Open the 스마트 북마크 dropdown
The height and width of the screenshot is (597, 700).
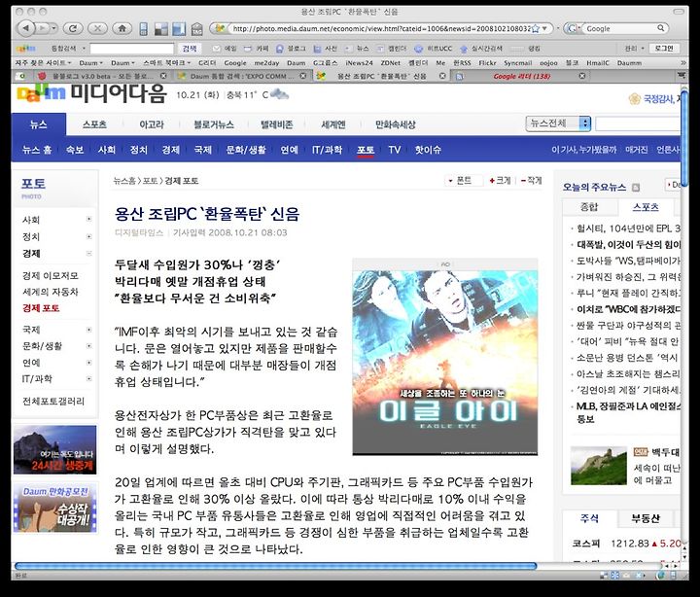click(167, 63)
